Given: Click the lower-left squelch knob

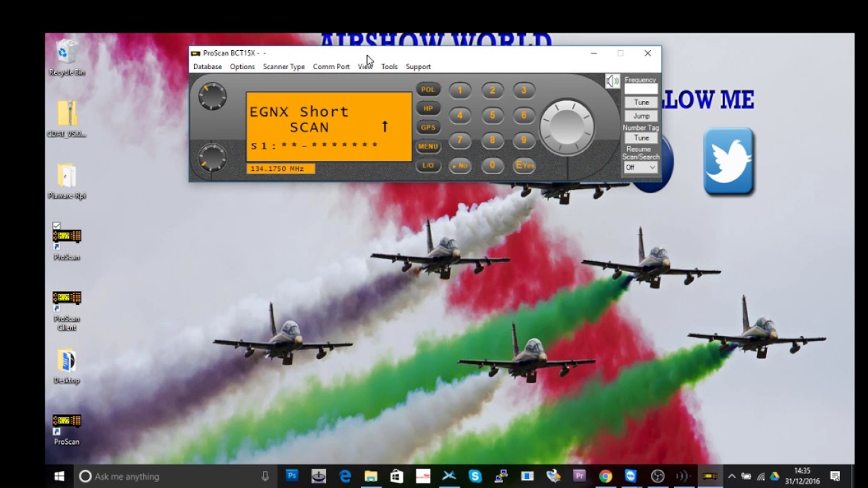Looking at the screenshot, I should pyautogui.click(x=212, y=157).
